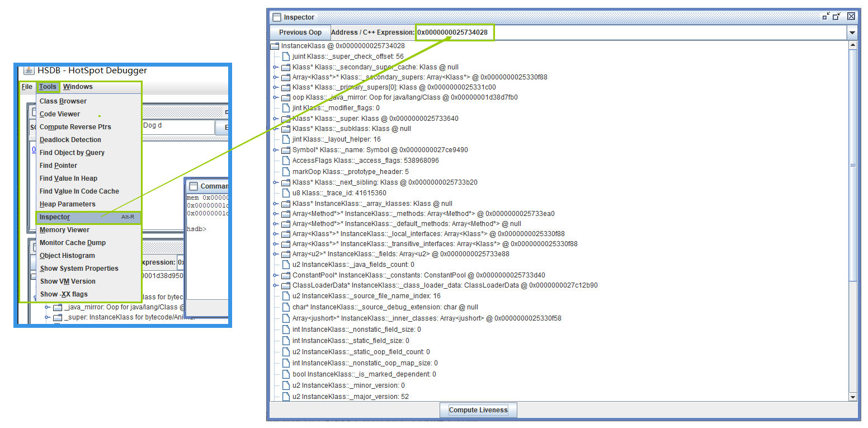868x428 pixels.
Task: Click the _super_check_offset file icon
Action: [x=286, y=57]
